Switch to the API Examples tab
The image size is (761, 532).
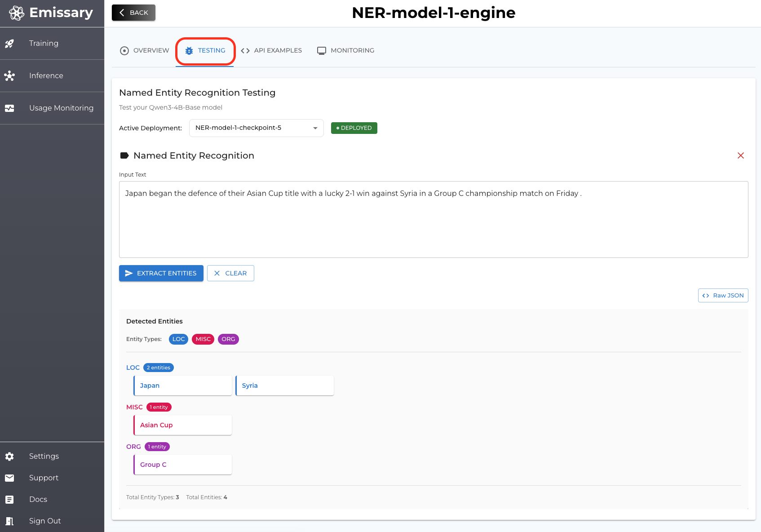271,51
